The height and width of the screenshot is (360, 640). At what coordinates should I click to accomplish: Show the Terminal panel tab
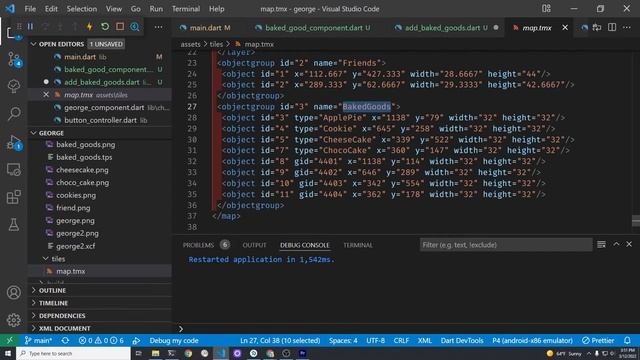358,245
